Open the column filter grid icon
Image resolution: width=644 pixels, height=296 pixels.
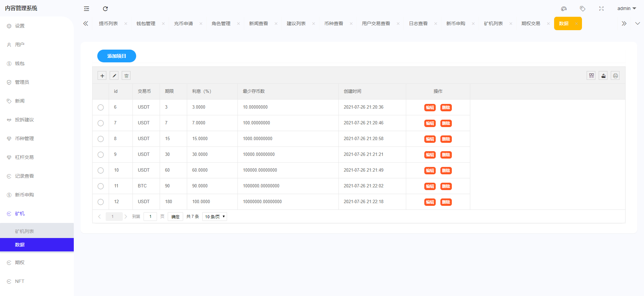tap(591, 76)
